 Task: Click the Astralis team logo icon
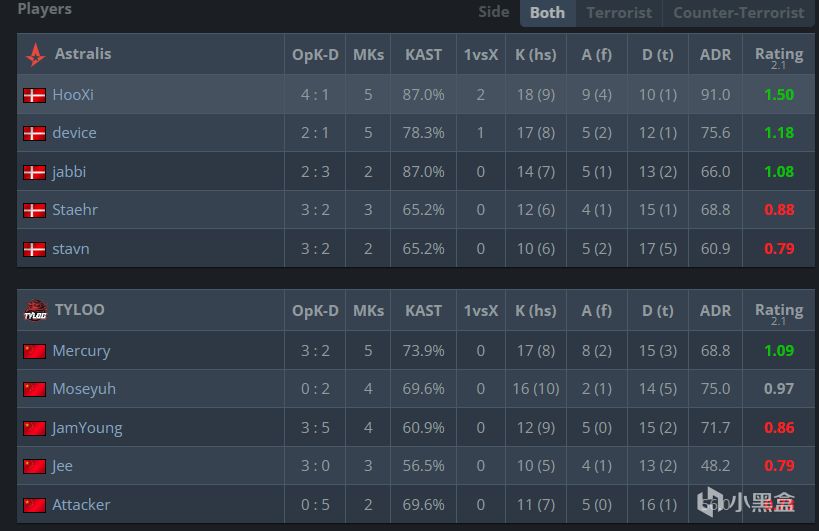pos(35,55)
